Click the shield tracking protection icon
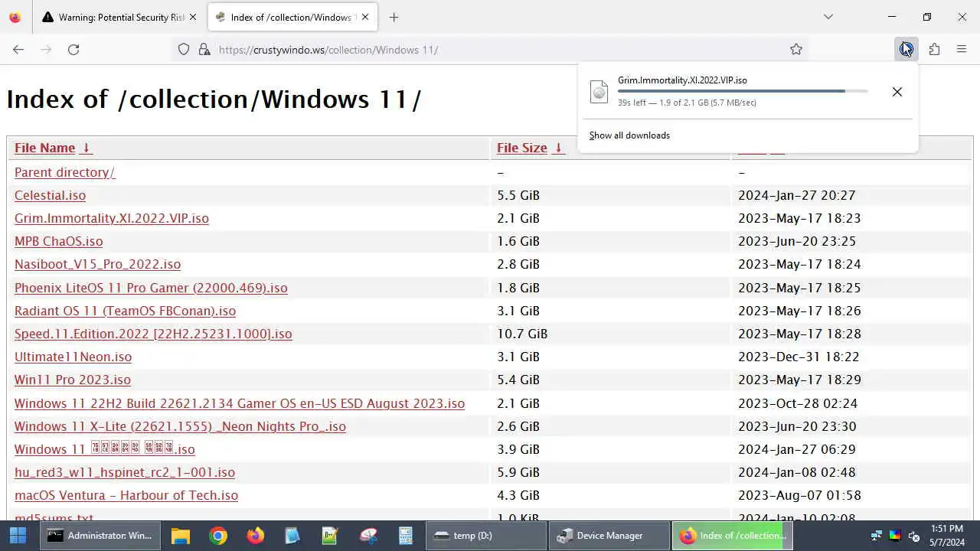 tap(184, 49)
